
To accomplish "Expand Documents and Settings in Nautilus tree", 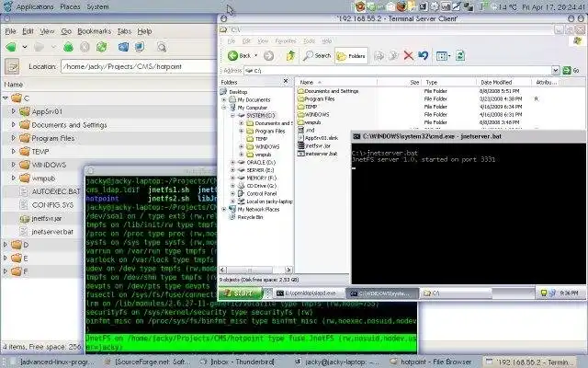I will pyautogui.click(x=14, y=125).
